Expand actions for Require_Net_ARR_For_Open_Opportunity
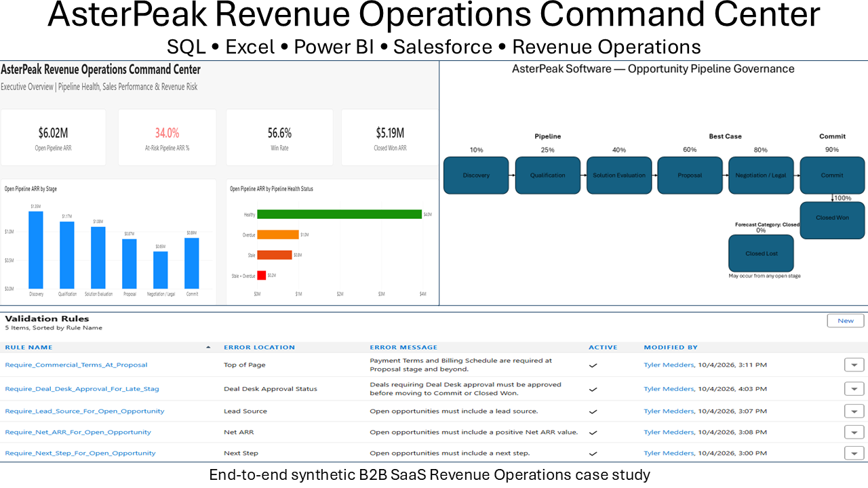The width and height of the screenshot is (868, 488). click(x=854, y=432)
